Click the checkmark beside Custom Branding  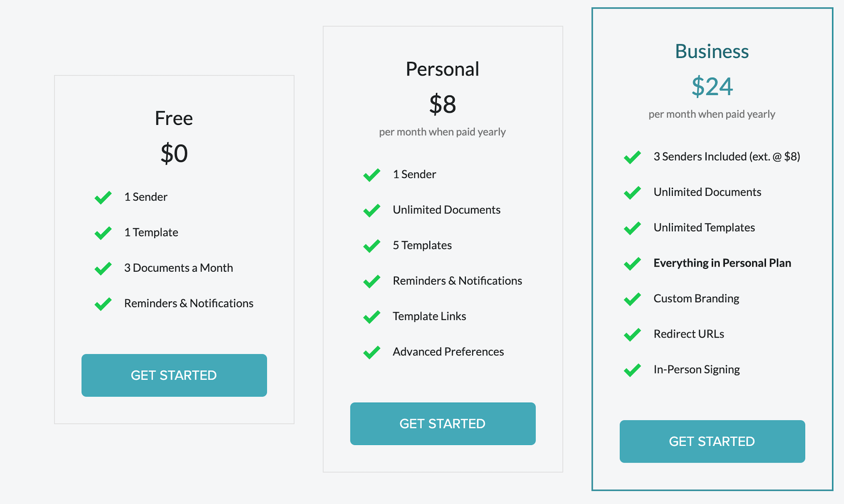click(x=632, y=299)
